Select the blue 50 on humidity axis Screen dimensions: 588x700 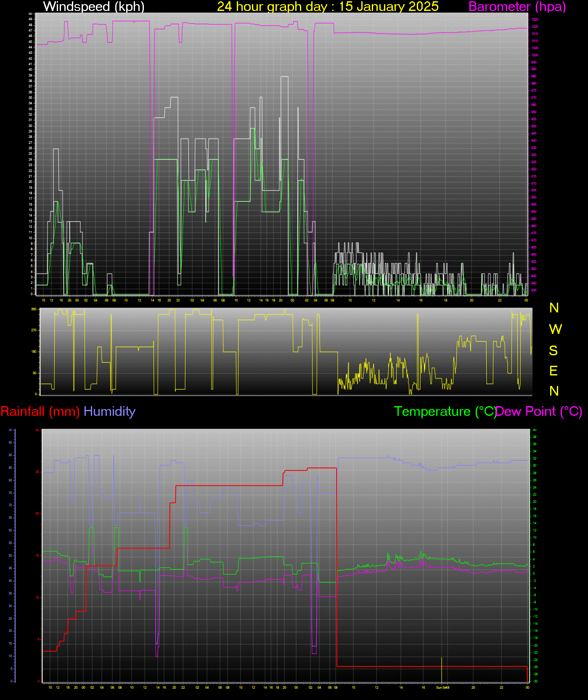[11, 555]
